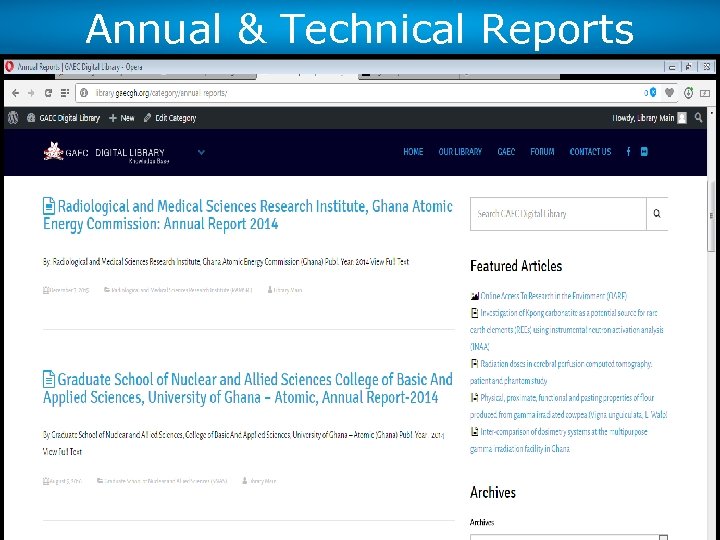Open Radiation doses in cerebral perfusion article
This screenshot has height=540, width=720.
click(x=561, y=372)
